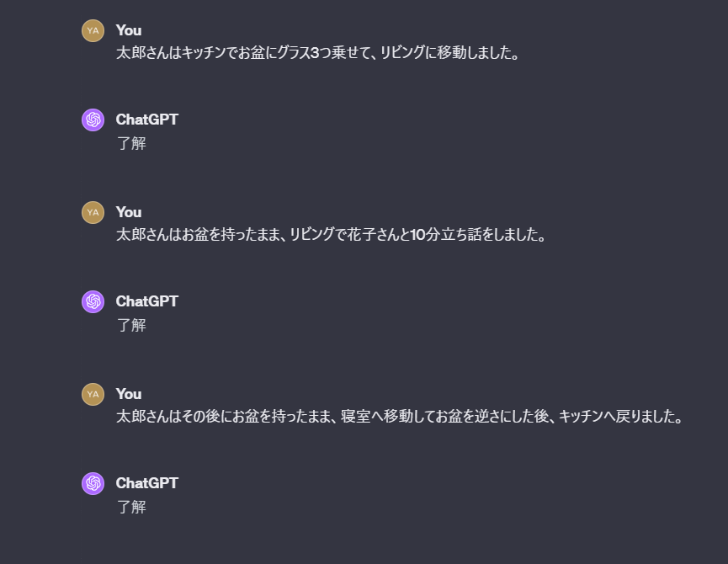Click the second "ChatGPT" sender name
Screen dimensions: 728x564
tap(146, 301)
